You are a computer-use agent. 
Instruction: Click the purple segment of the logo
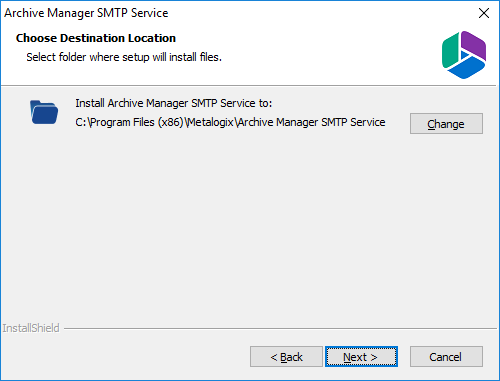[474, 44]
